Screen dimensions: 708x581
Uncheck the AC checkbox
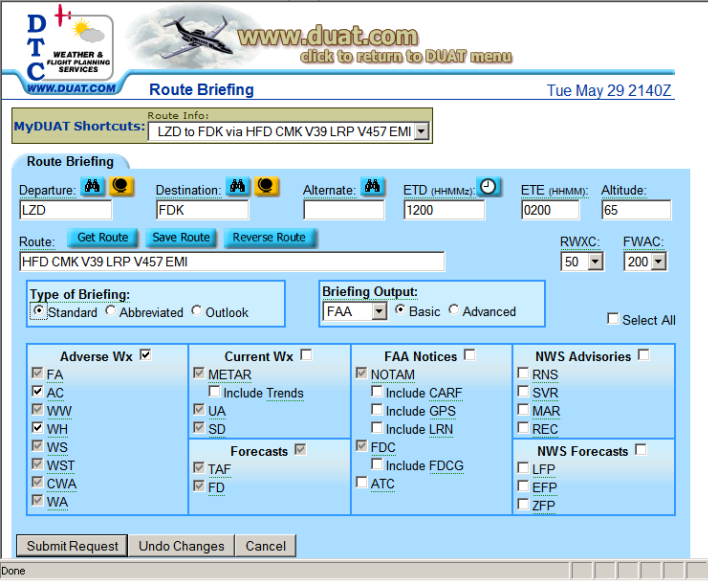point(37,391)
